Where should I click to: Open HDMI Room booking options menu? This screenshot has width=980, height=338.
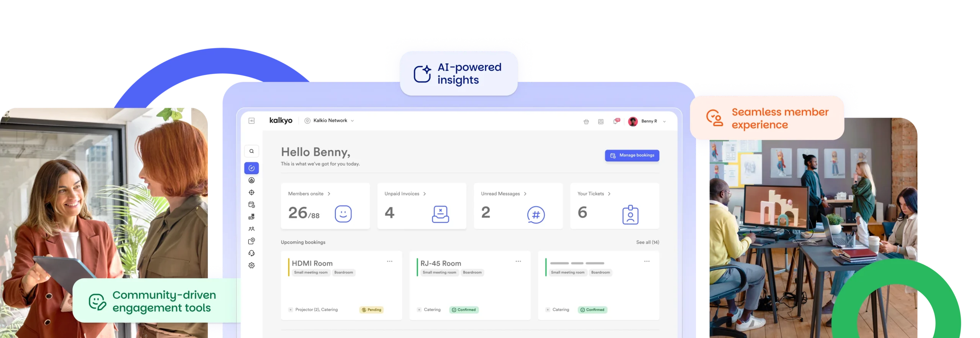pyautogui.click(x=389, y=261)
